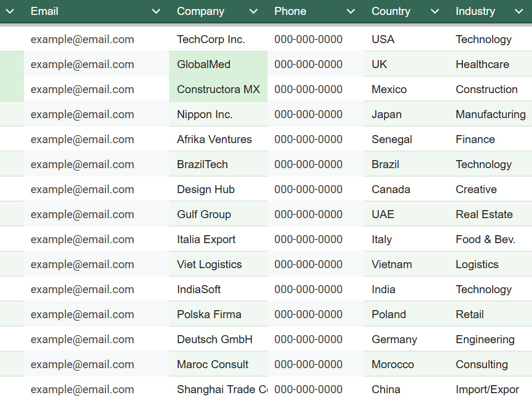Choose the Retail industry cell

click(x=490, y=314)
